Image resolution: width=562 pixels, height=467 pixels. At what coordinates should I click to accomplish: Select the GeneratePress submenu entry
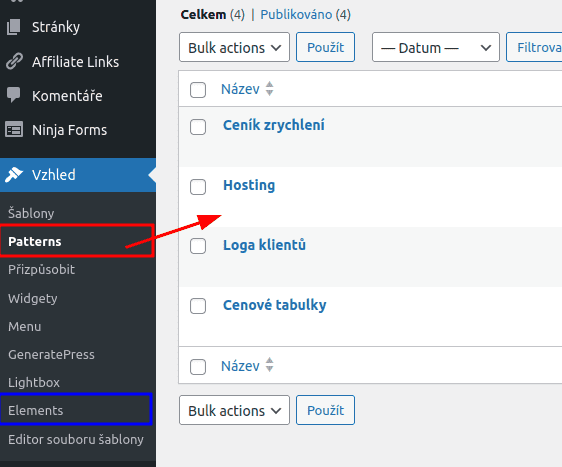point(51,354)
